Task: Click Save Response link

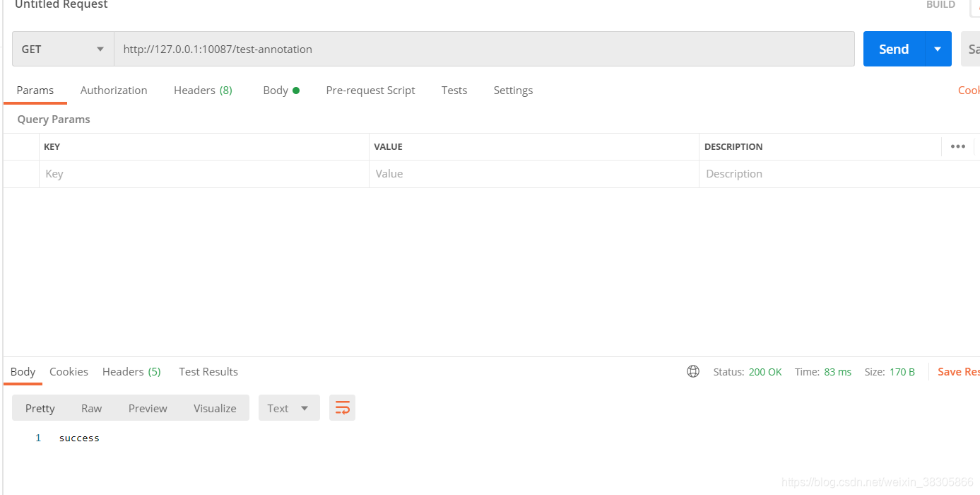Action: 958,371
